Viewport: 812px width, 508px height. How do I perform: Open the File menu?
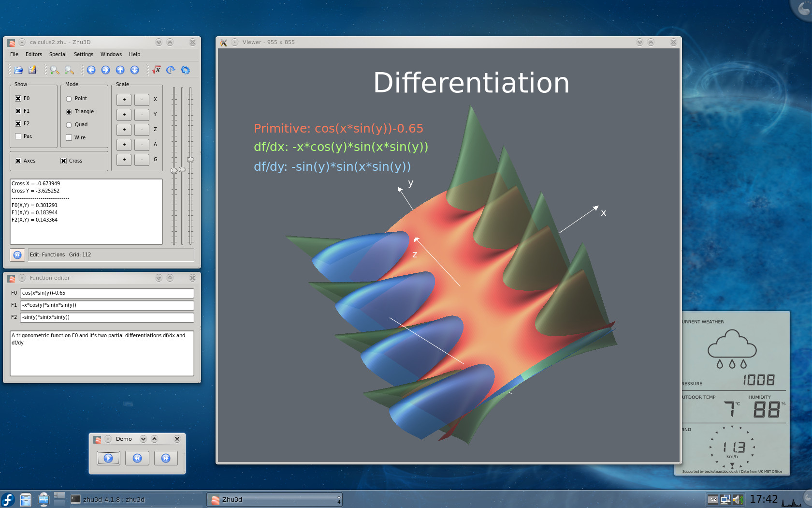pos(14,55)
